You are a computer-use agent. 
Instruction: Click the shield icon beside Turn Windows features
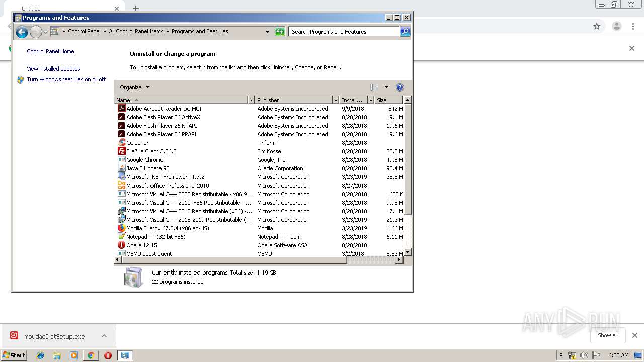point(20,79)
